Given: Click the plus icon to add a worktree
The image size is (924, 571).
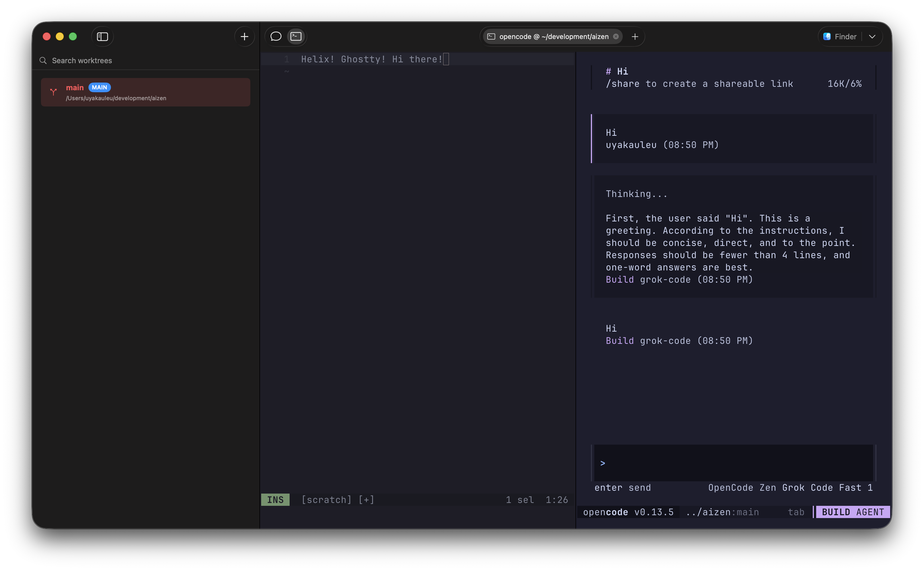Looking at the screenshot, I should pyautogui.click(x=244, y=37).
